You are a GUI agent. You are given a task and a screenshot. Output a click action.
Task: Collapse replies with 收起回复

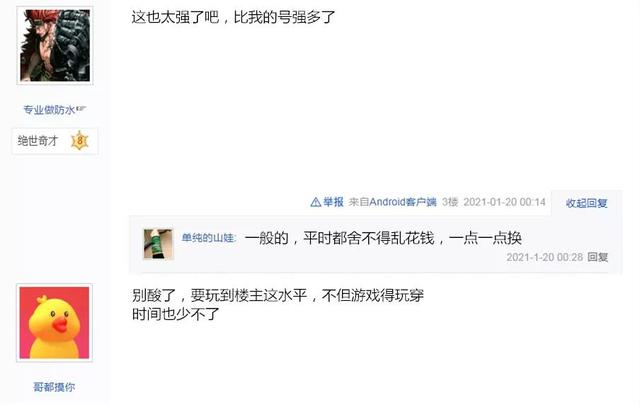tap(587, 203)
